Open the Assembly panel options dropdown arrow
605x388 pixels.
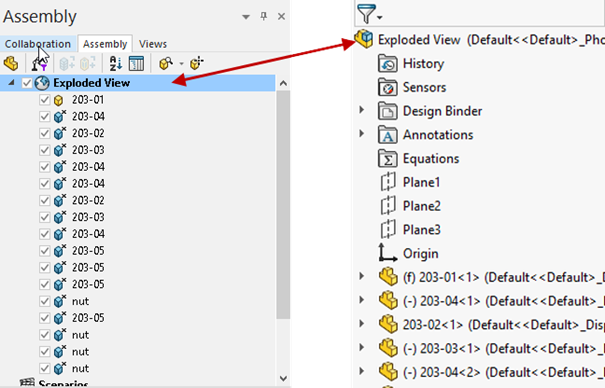pos(246,17)
